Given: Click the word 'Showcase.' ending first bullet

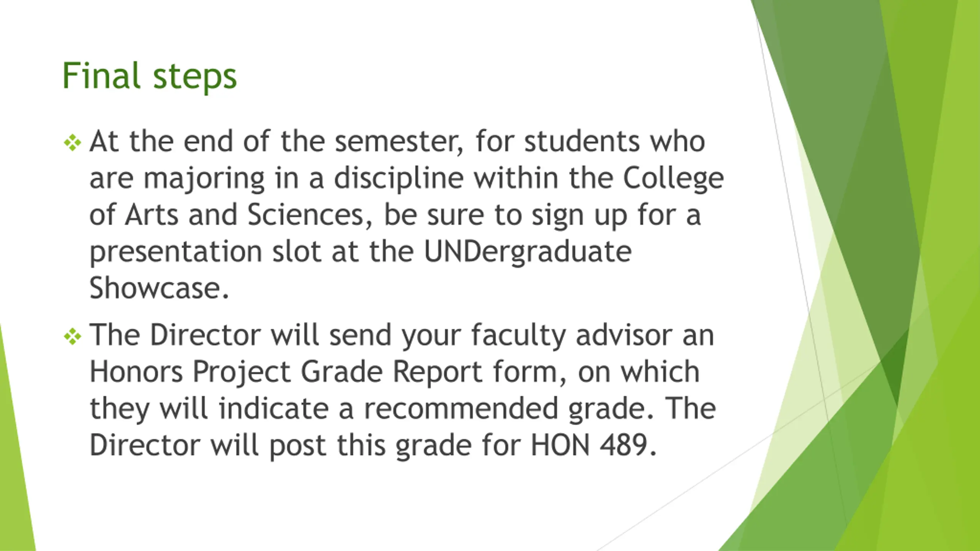Looking at the screenshot, I should [159, 288].
